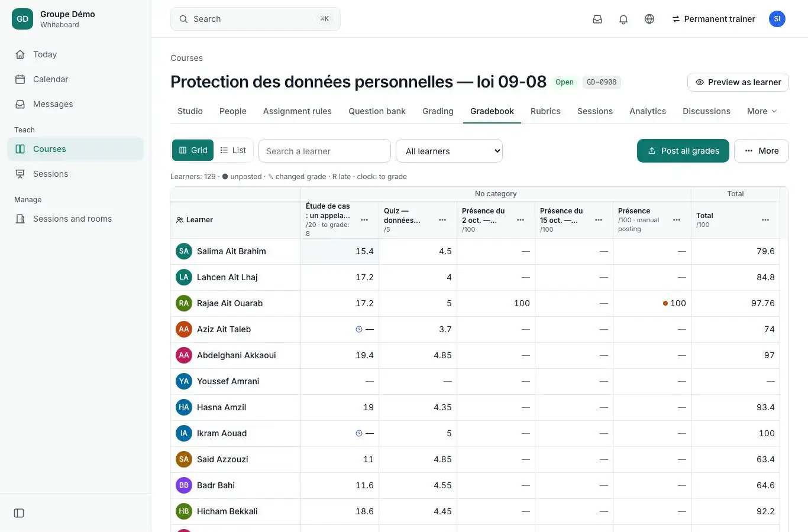
Task: Switch to the Rubrics tab
Action: [x=545, y=111]
